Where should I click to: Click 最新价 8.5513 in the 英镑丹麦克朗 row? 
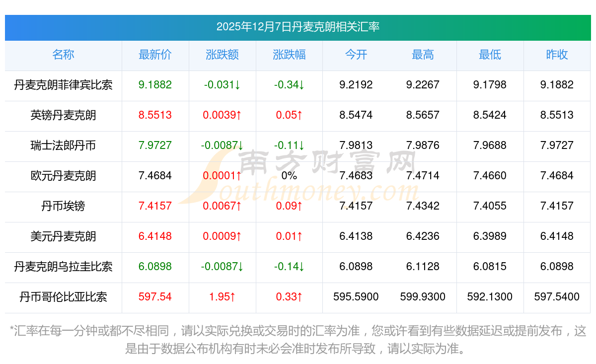(155, 115)
